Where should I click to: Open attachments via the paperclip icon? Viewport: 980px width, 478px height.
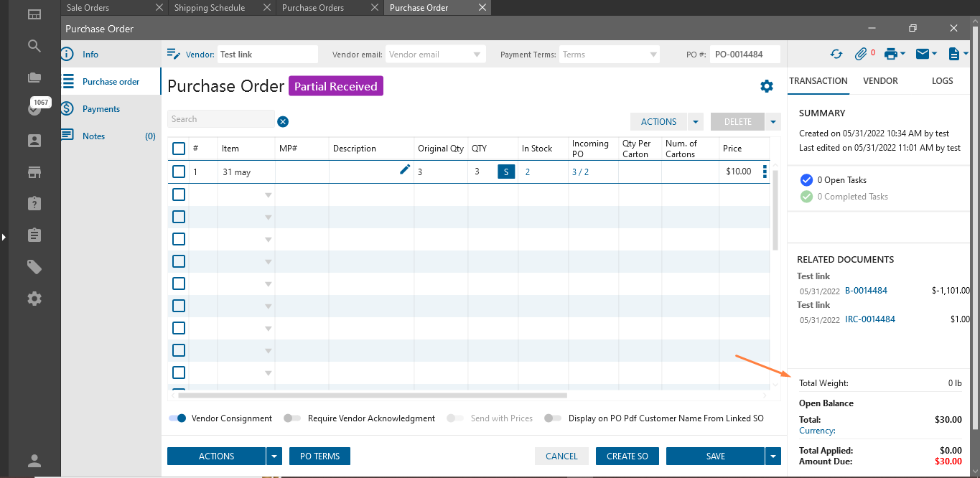tap(860, 54)
